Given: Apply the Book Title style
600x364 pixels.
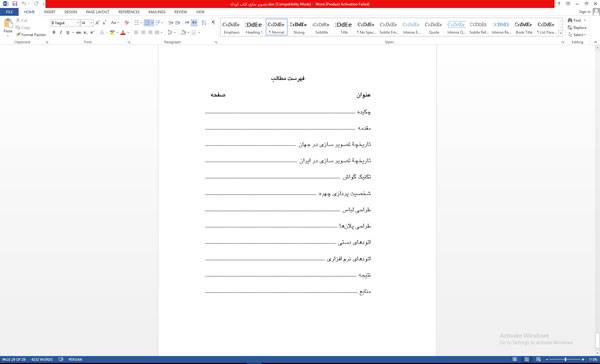Looking at the screenshot, I should pos(523,28).
